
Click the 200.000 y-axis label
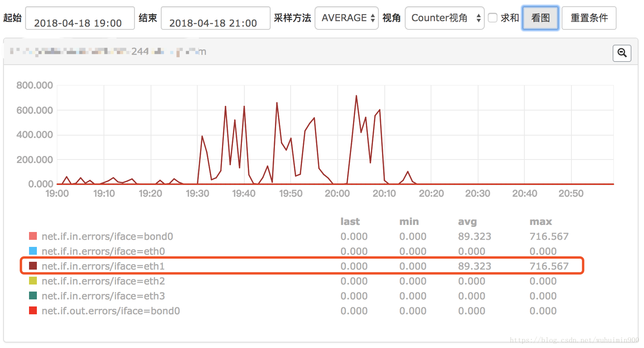coord(35,159)
